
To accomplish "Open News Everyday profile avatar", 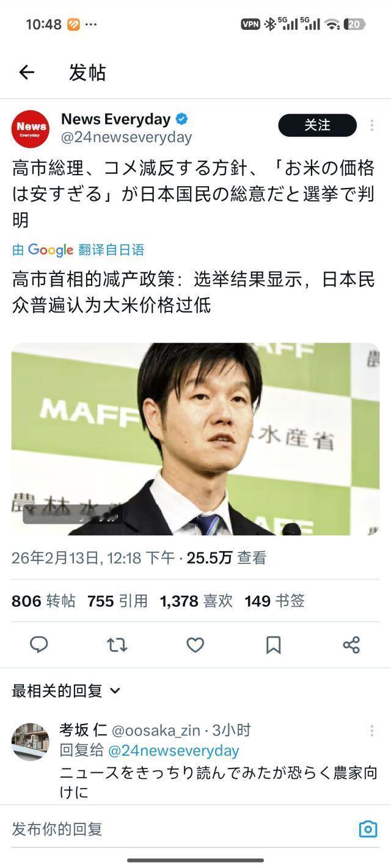I will pyautogui.click(x=31, y=128).
